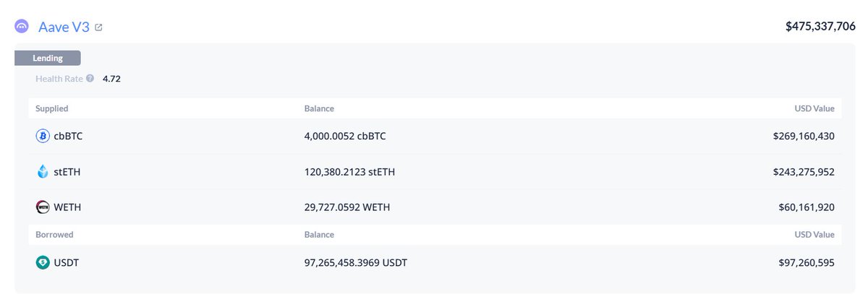Click the stETH droplet token icon
The height and width of the screenshot is (302, 868).
tap(42, 172)
